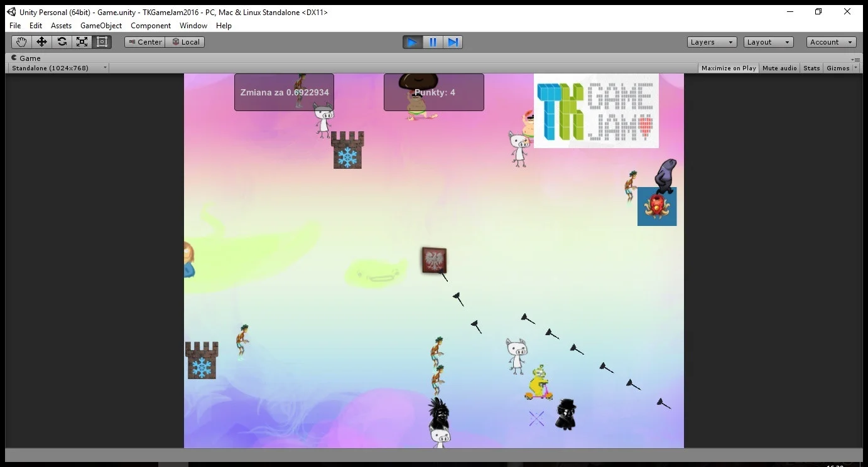Viewport: 868px width, 467px height.
Task: Toggle Gizmos in Game view
Action: point(837,68)
